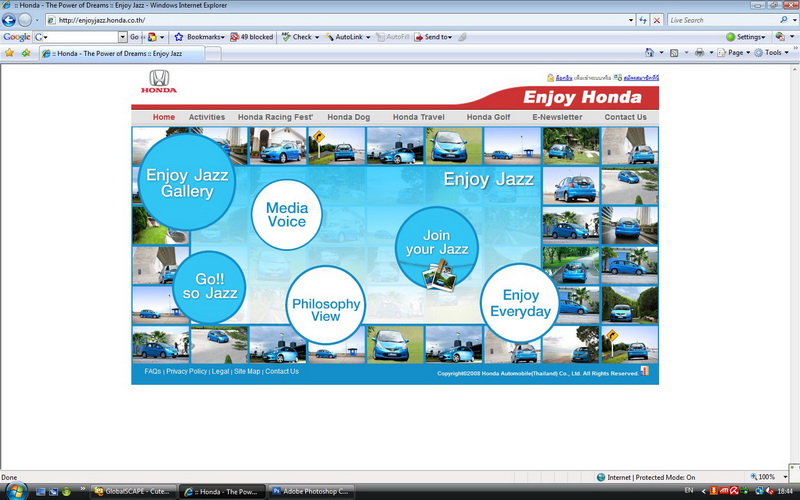Image resolution: width=800 pixels, height=500 pixels.
Task: Open the Contact Us footer link
Action: pos(282,371)
